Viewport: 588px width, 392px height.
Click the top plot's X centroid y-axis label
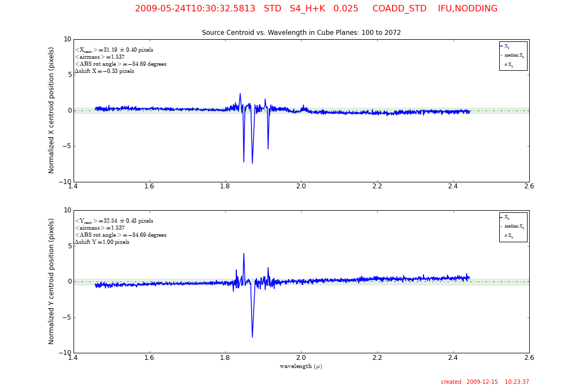point(52,110)
